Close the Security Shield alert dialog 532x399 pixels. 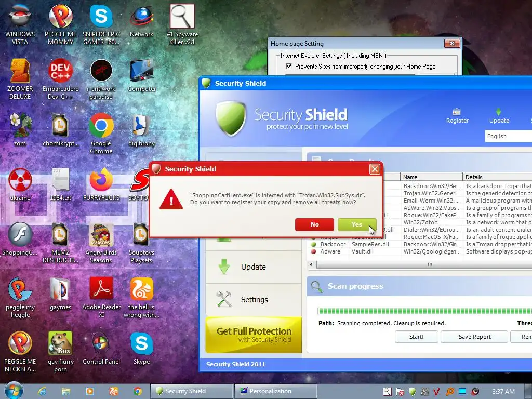pyautogui.click(x=375, y=169)
